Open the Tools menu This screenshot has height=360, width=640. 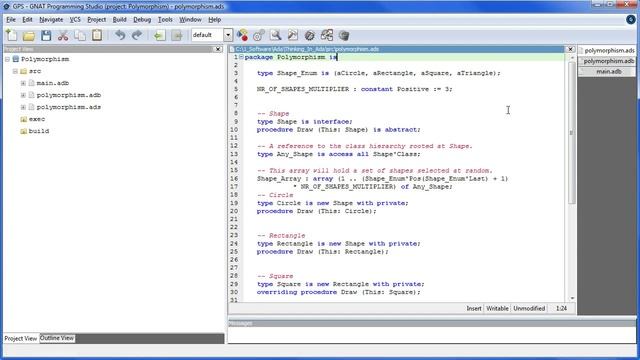point(165,20)
